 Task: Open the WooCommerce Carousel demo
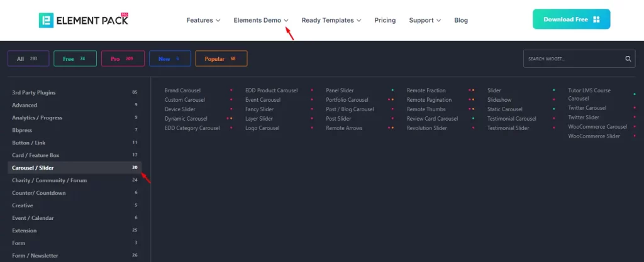597,127
